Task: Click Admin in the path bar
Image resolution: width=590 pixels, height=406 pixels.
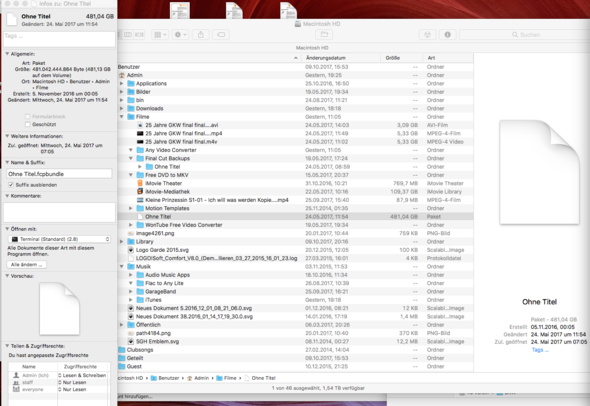Action: (198, 378)
